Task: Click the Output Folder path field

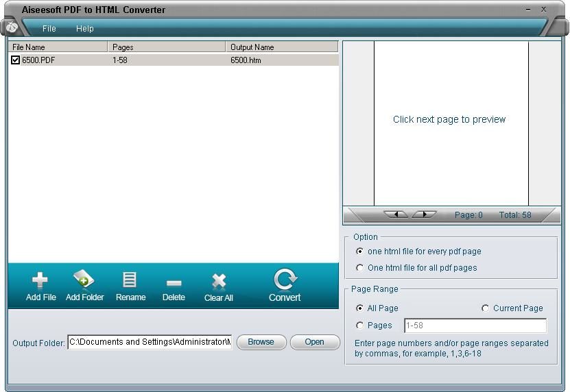Action: [x=150, y=342]
